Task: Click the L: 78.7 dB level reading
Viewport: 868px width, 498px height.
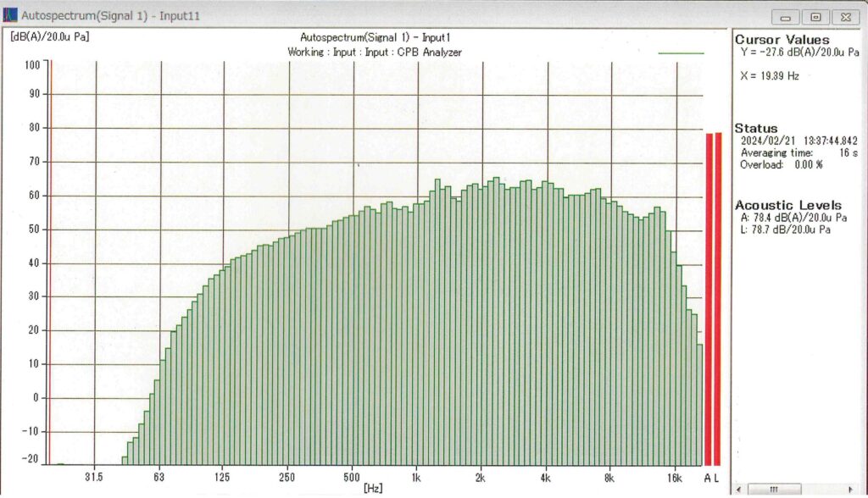Action: point(785,229)
